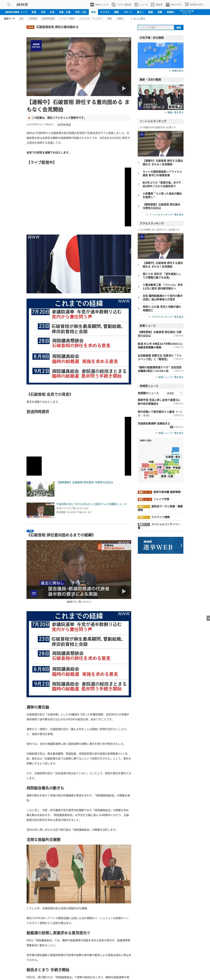This screenshot has width=210, height=980.
Task: Open the 受信料の窓口 header link
Action: pos(194,5)
